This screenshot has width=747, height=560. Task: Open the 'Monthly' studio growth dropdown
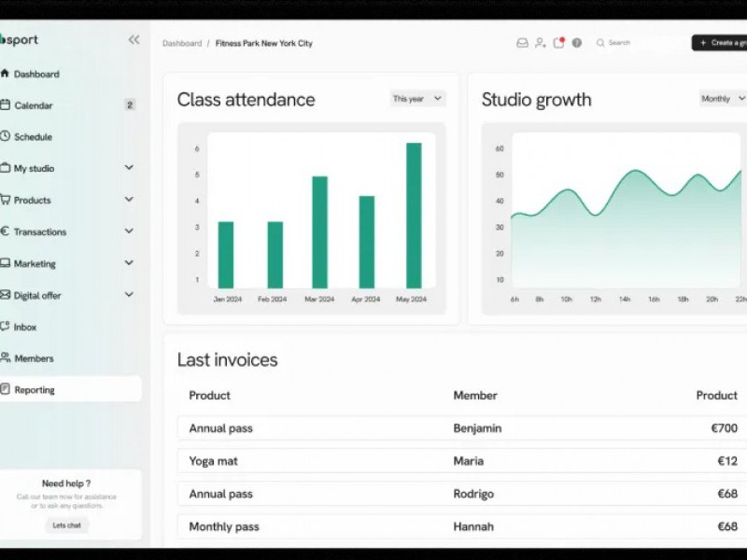(724, 99)
